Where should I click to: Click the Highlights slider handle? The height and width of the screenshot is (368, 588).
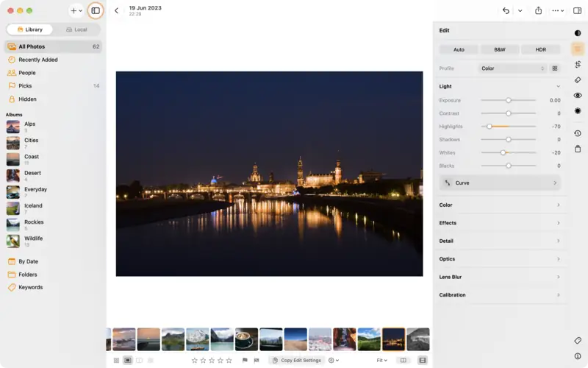tap(489, 127)
